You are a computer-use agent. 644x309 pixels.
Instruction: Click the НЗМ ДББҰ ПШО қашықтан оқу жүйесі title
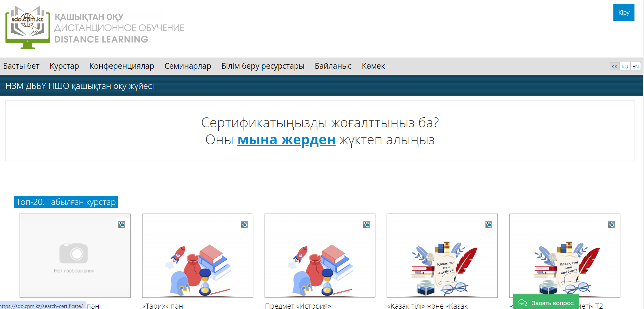tap(80, 86)
